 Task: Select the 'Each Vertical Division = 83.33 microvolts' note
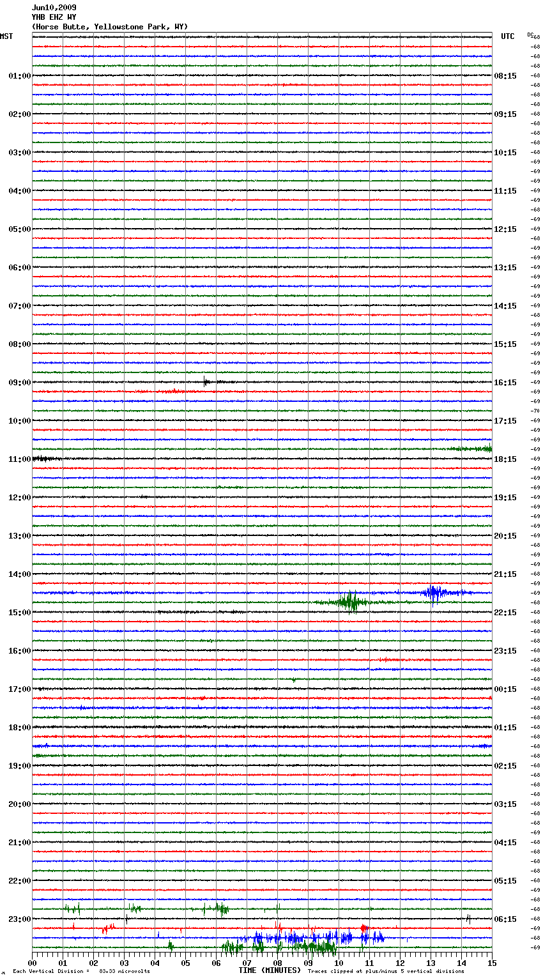pyautogui.click(x=81, y=972)
